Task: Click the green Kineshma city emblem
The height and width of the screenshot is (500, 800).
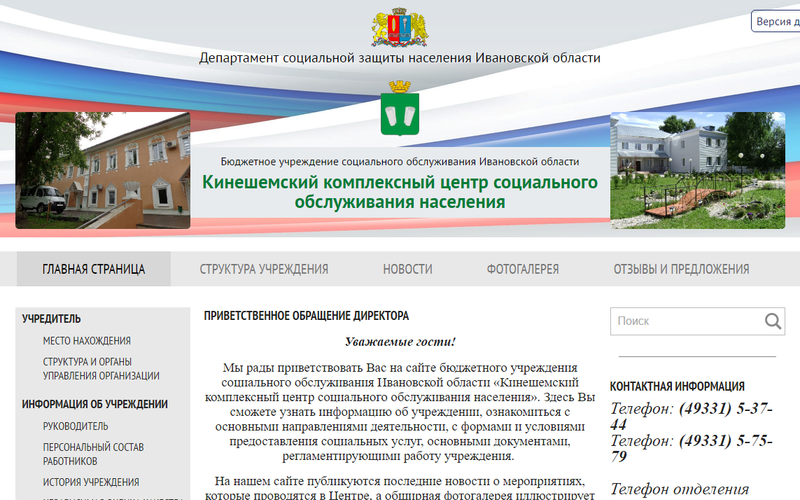Action: tap(400, 108)
